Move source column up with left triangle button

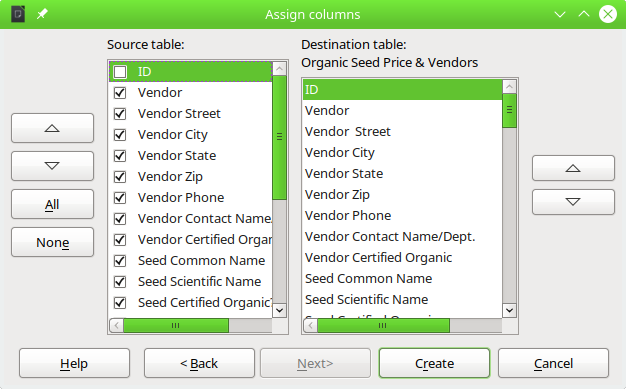point(52,128)
